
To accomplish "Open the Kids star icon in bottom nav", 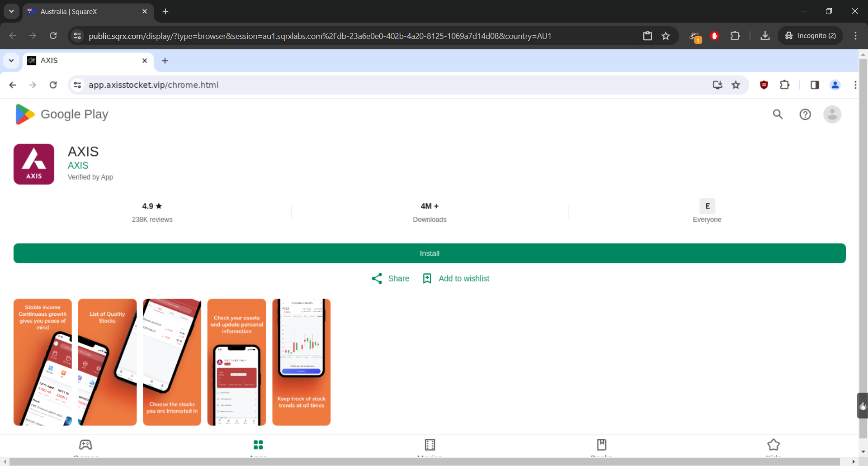I will pyautogui.click(x=774, y=445).
